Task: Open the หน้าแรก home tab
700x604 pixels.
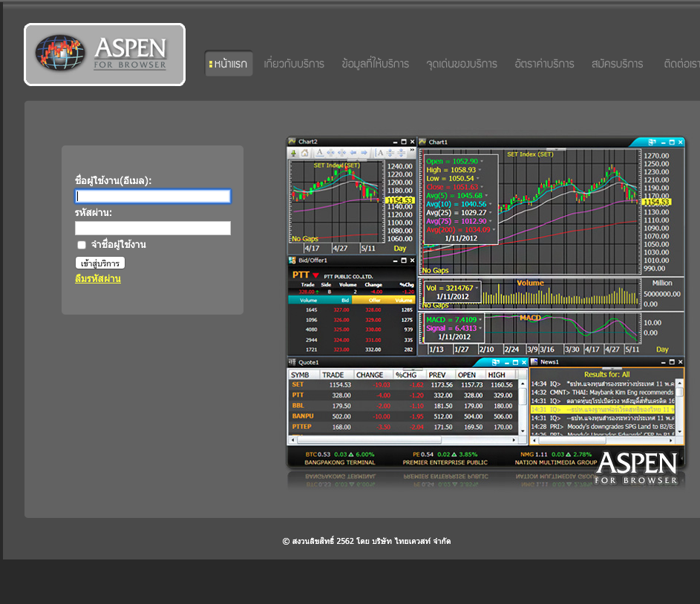Action: [229, 63]
